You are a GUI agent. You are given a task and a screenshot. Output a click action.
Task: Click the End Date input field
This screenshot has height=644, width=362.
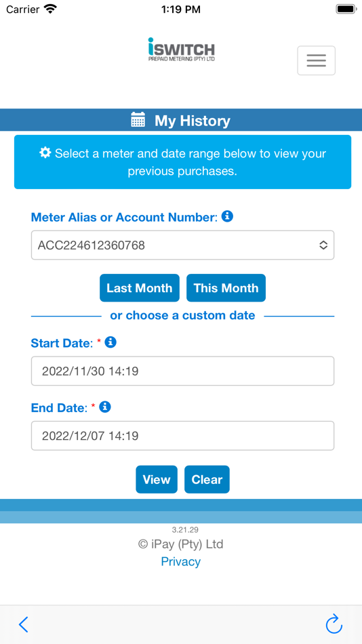point(182,436)
